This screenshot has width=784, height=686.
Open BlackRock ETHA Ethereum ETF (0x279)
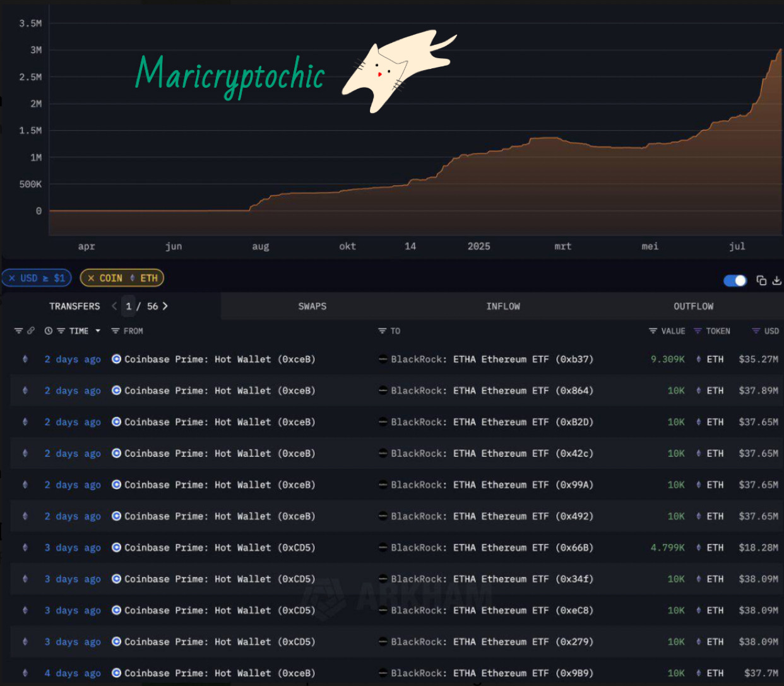tap(492, 642)
